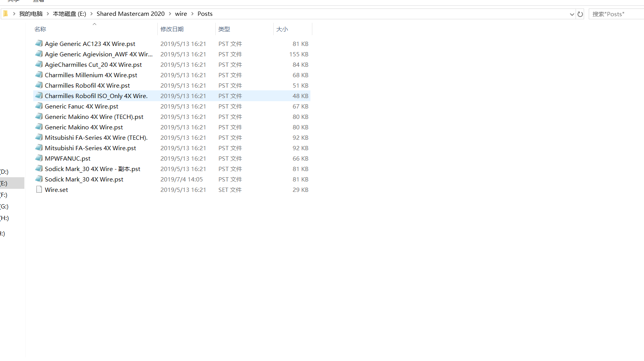Select the Agie Generic AC123 4X Wire.pst file icon

(39, 43)
